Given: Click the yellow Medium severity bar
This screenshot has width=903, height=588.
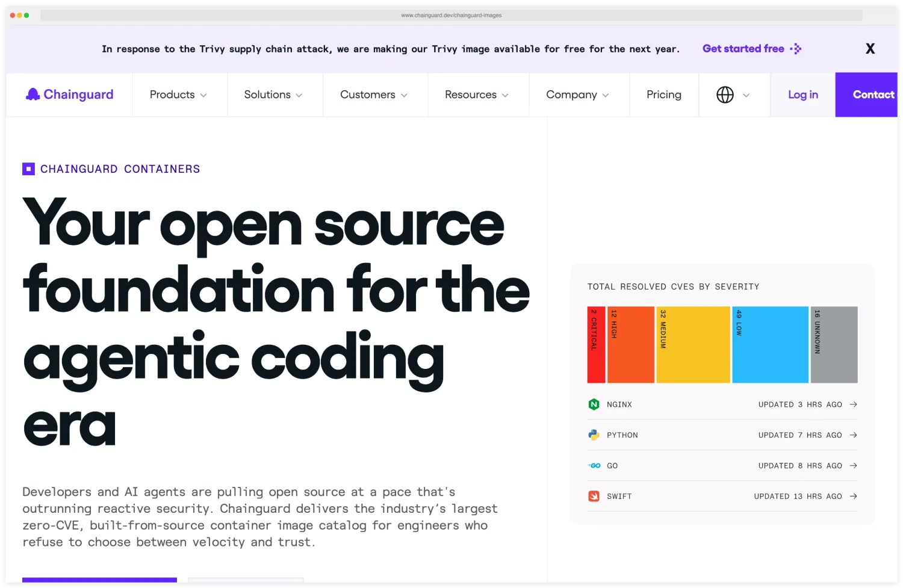Looking at the screenshot, I should click(x=694, y=345).
